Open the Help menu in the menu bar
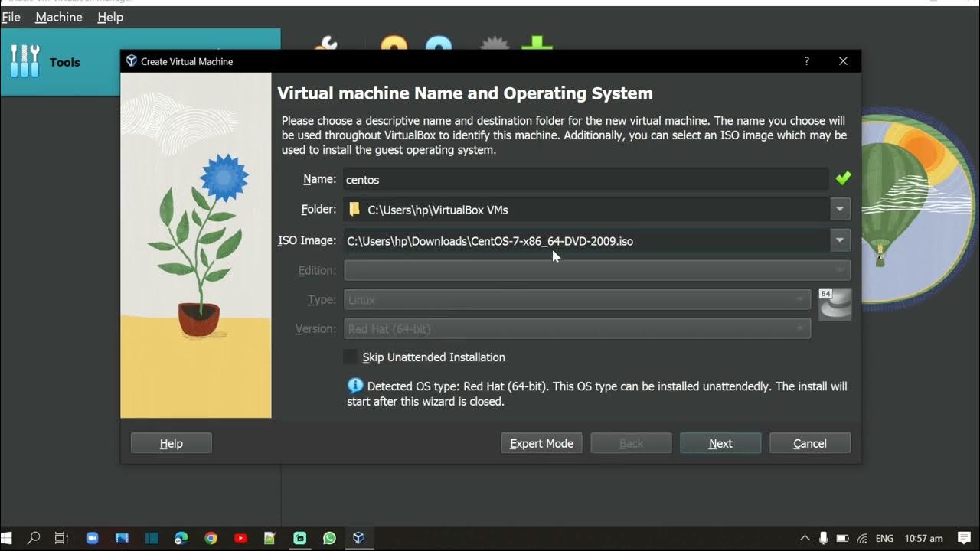980x551 pixels. pos(110,17)
